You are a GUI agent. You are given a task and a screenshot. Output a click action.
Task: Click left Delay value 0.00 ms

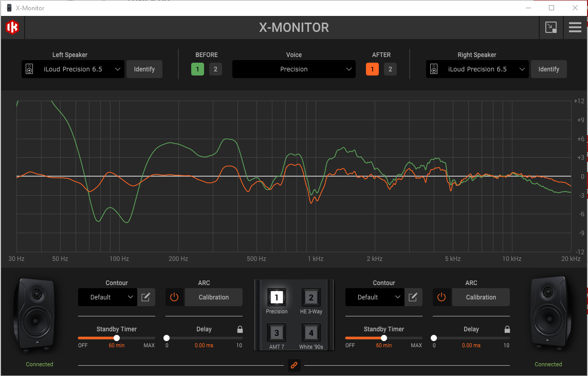pyautogui.click(x=204, y=345)
